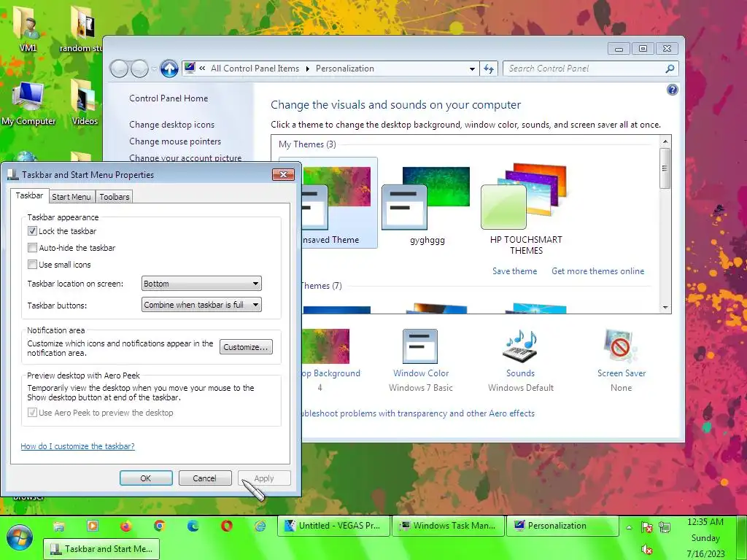
Task: Click All Control Panel Items breadcrumb
Action: tap(255, 69)
